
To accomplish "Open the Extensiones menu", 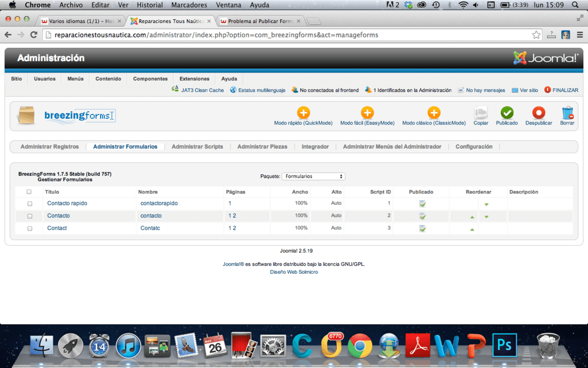I will tap(194, 79).
